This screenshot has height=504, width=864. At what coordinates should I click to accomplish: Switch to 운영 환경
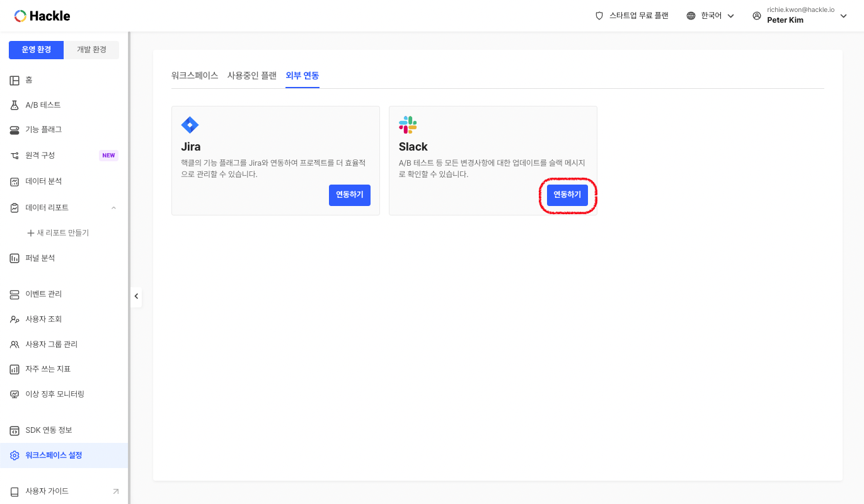pyautogui.click(x=37, y=50)
